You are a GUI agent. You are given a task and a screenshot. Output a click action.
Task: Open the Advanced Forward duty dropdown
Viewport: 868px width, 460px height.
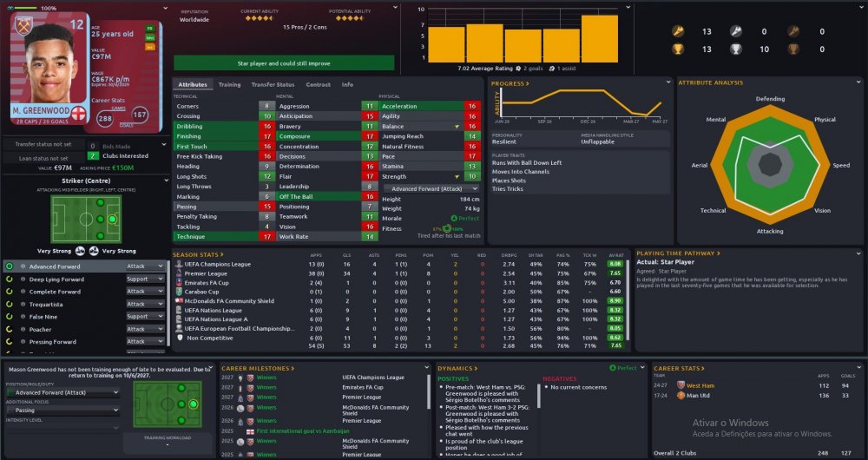[x=145, y=266]
